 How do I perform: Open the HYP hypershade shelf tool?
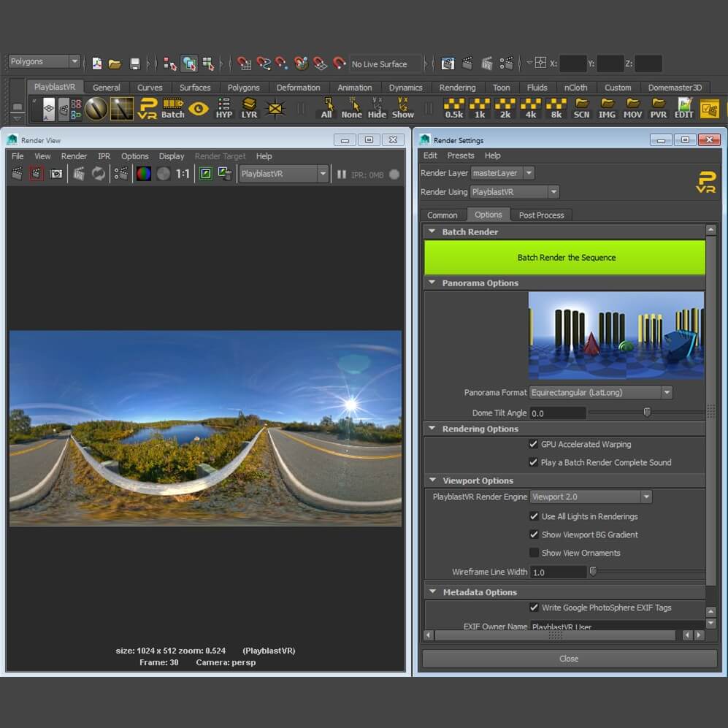click(x=223, y=109)
